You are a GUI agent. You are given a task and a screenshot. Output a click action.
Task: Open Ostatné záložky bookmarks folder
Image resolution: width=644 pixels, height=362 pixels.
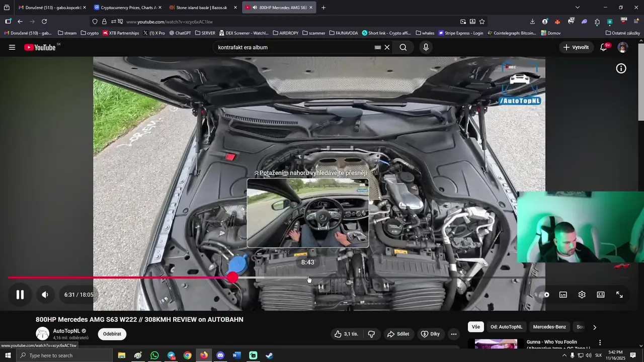(623, 33)
